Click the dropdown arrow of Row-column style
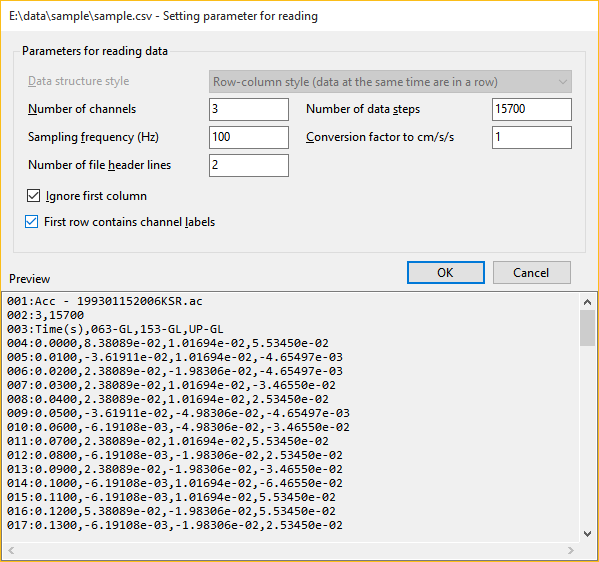The image size is (599, 562). click(562, 82)
